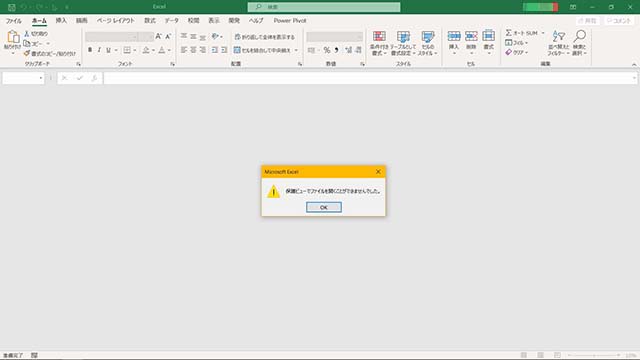
Task: Open the number format dropdown
Action: pos(335,37)
